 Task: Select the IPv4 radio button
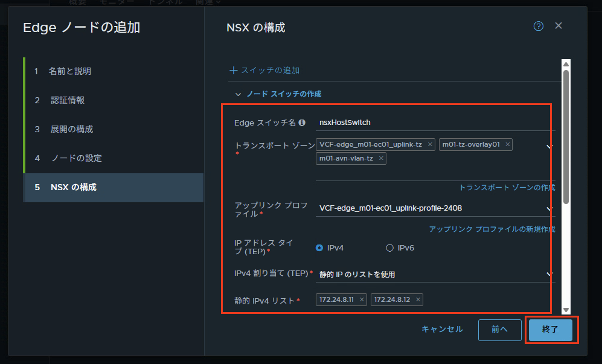(319, 248)
